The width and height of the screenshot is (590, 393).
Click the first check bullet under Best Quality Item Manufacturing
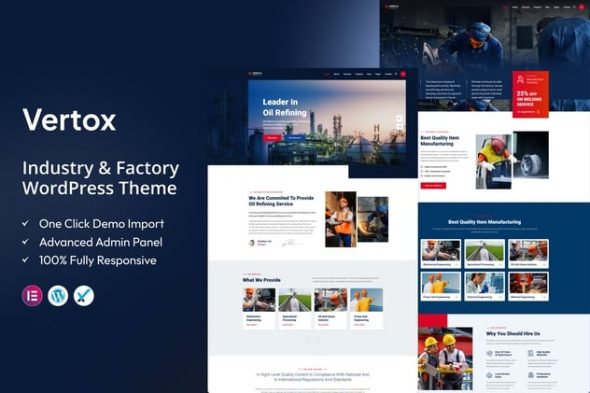[422, 167]
